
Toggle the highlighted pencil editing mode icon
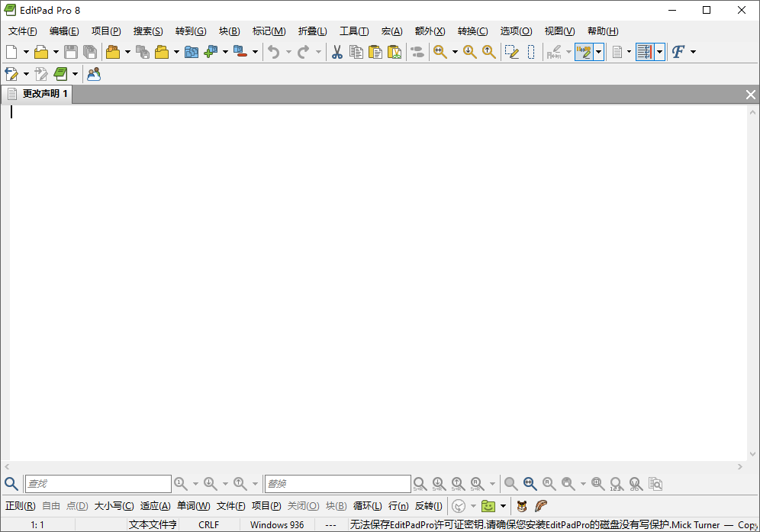coord(584,52)
